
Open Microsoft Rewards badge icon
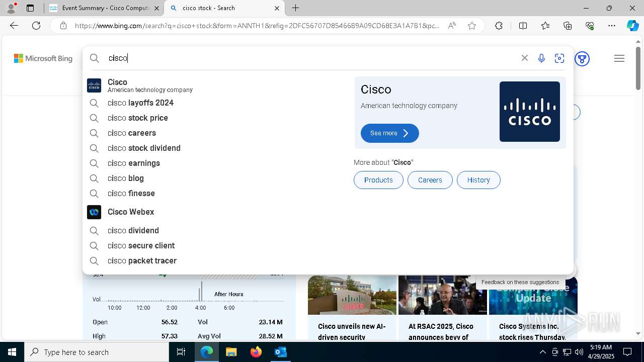(582, 59)
